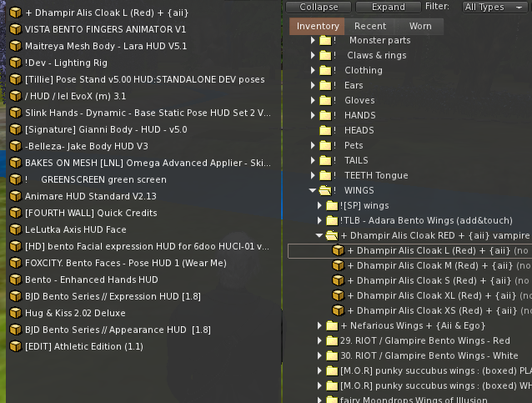Switch to the Recent tab
532x403 pixels.
point(370,26)
